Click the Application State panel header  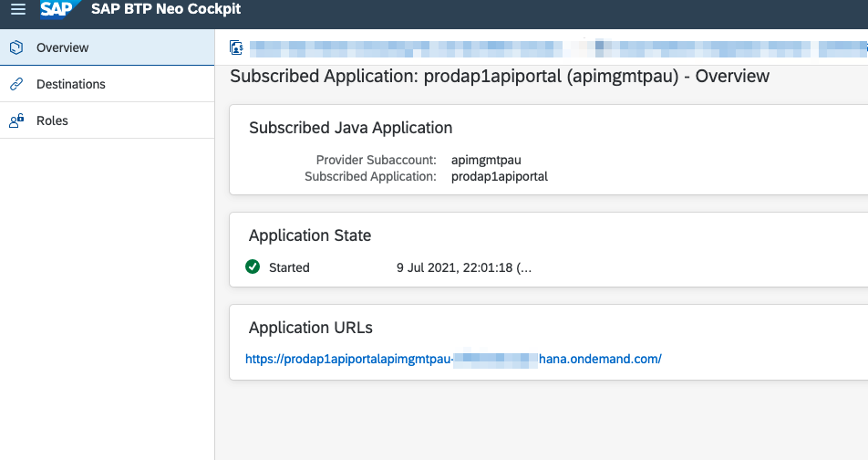click(310, 235)
